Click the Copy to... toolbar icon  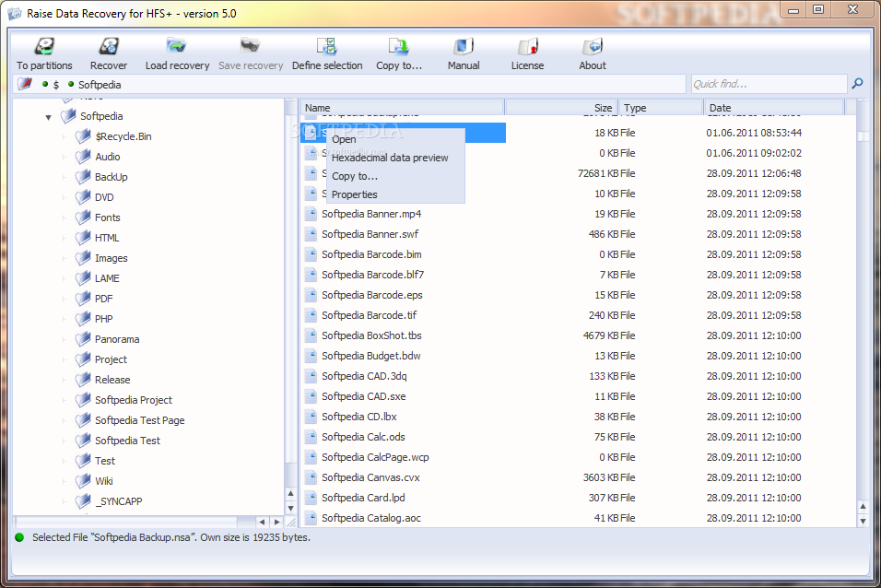pos(398,46)
